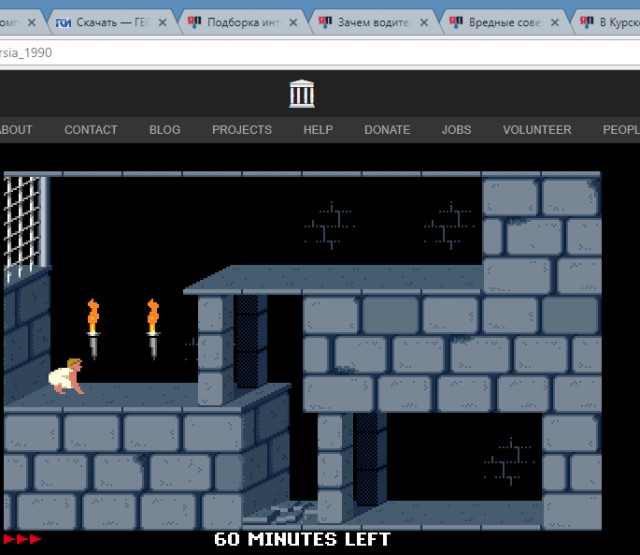Click the favicon of 'Подборка инт' tab
Screen dimensions: 640x555
pyautogui.click(x=194, y=22)
